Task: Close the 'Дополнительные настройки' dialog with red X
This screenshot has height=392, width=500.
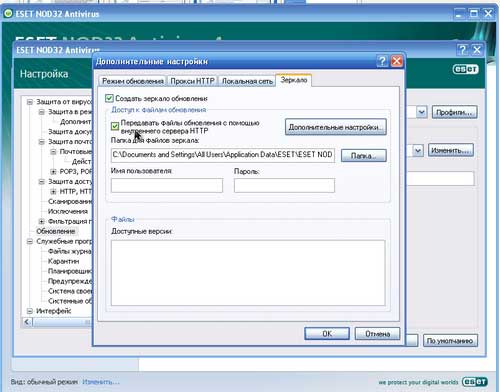Action: click(397, 61)
